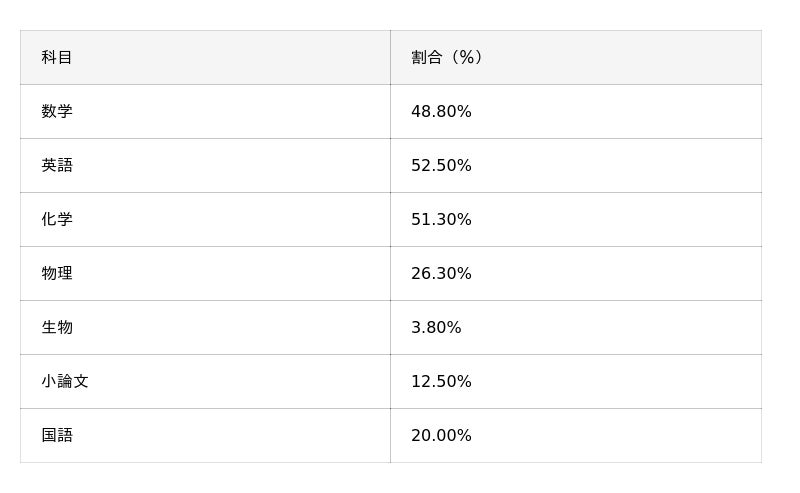Click the 12.50% value cell
The width and height of the screenshot is (800, 493).
pyautogui.click(x=441, y=382)
